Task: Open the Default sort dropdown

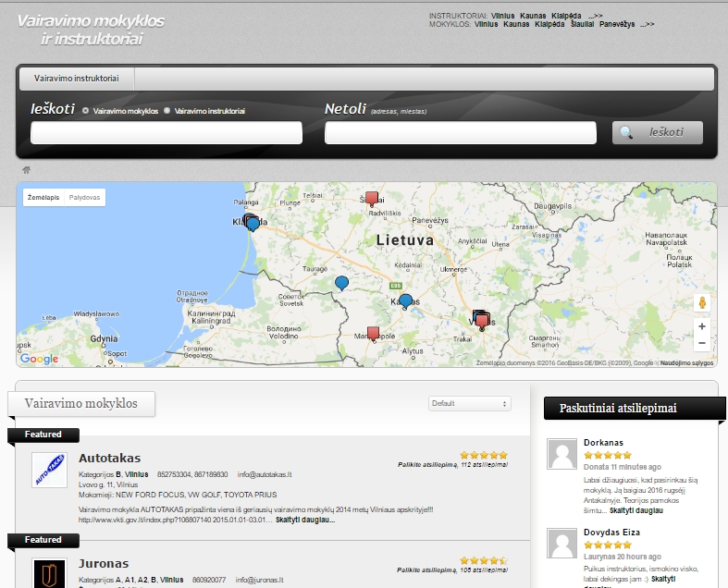Action: [x=469, y=404]
